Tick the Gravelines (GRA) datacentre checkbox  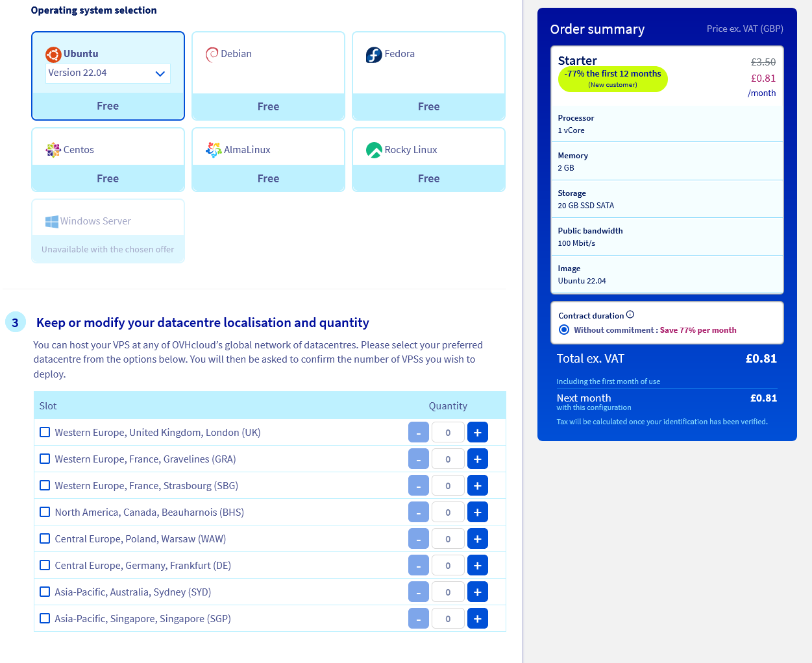45,459
